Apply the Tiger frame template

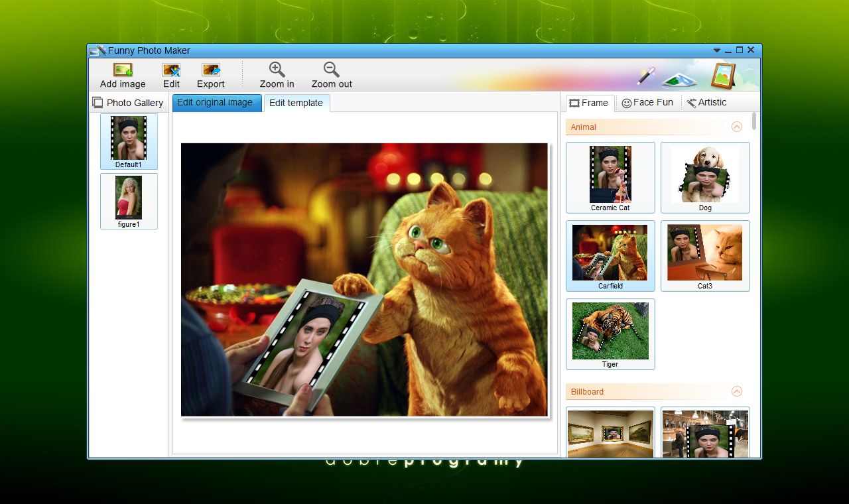coord(610,330)
